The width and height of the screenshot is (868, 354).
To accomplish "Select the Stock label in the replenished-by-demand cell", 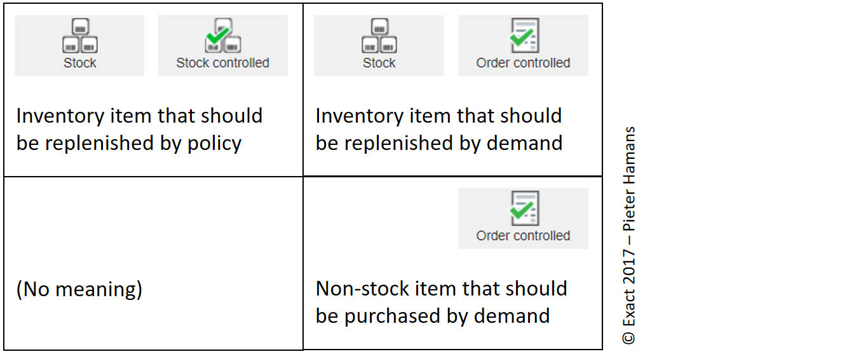I will [379, 63].
